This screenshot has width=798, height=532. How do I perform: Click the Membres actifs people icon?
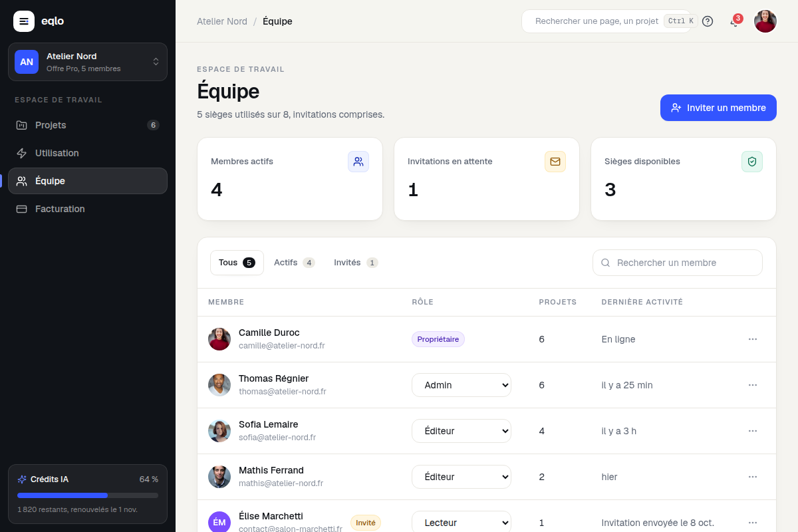358,162
